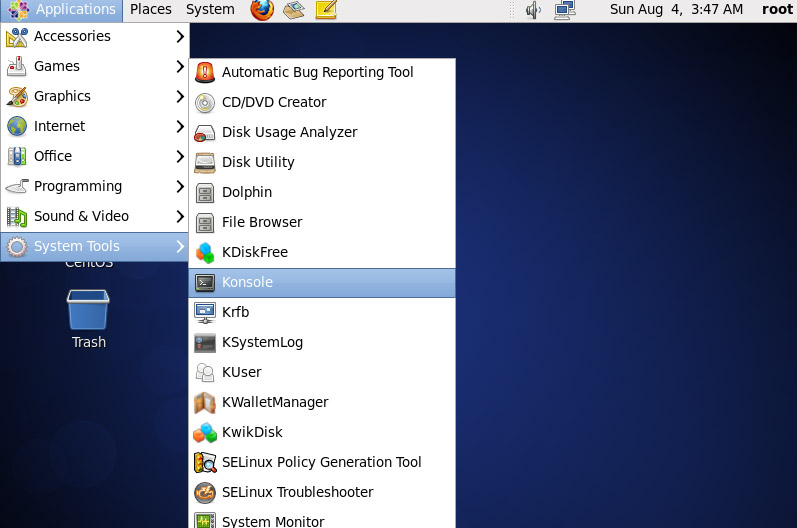Click the root user name in the panel
Screen dimensions: 797x528
[x=777, y=10]
